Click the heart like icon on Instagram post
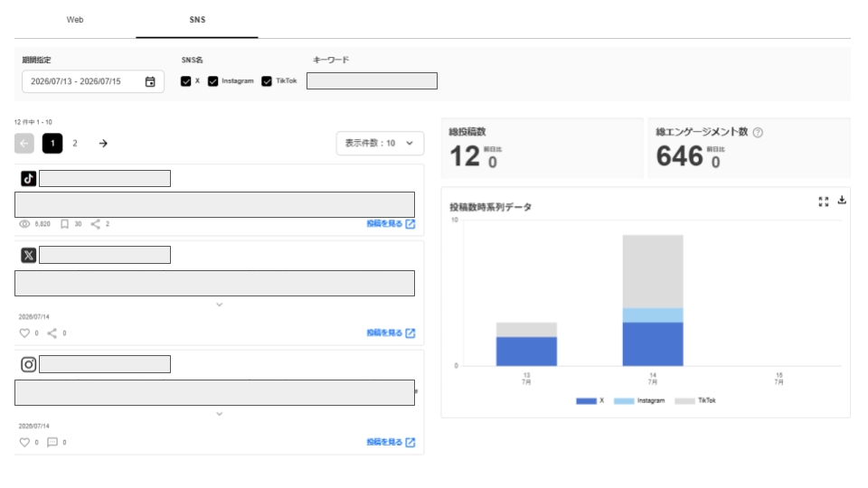 click(x=24, y=442)
